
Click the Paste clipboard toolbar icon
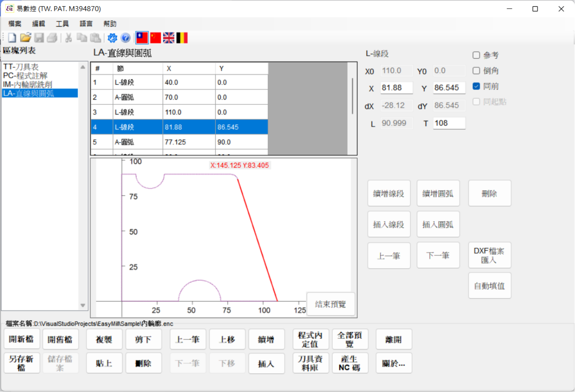96,38
